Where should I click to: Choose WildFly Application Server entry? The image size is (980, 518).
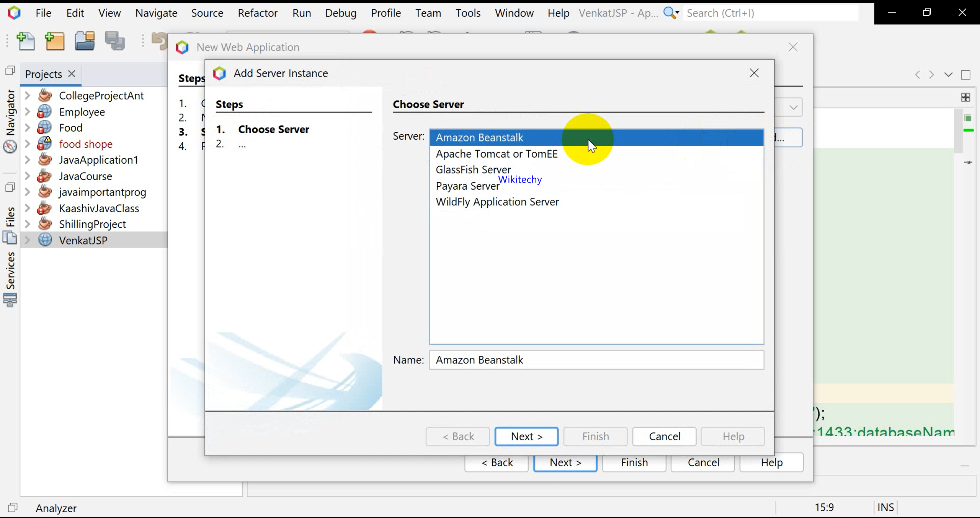(497, 202)
